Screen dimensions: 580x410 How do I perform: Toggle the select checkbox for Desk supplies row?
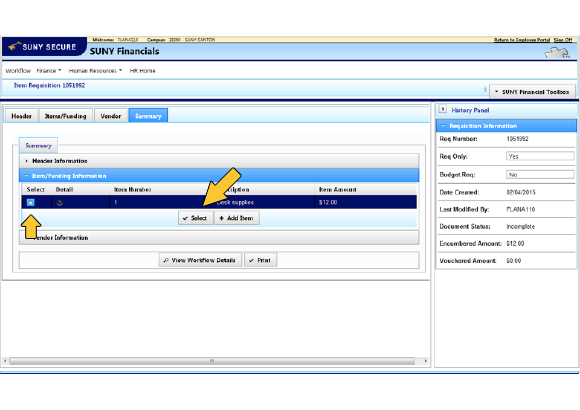pos(31,202)
